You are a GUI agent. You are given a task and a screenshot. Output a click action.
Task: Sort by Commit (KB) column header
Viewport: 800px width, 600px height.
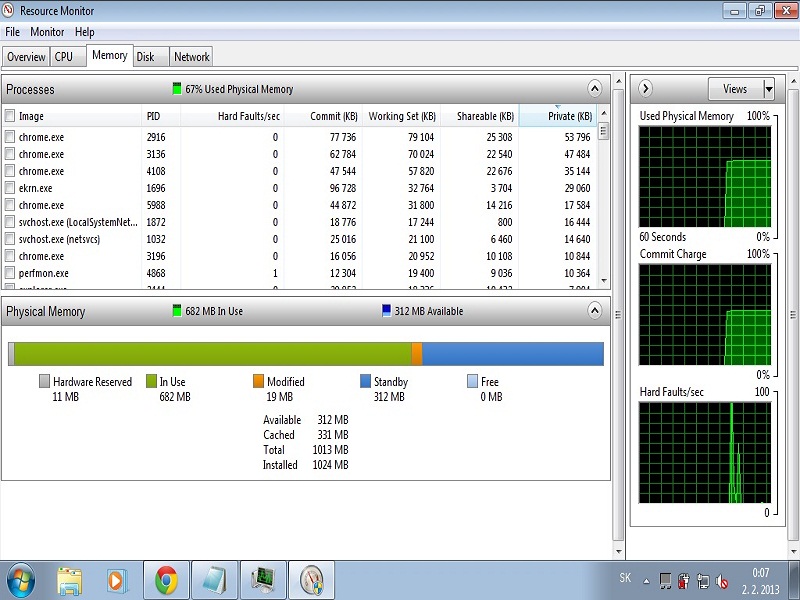(x=334, y=116)
